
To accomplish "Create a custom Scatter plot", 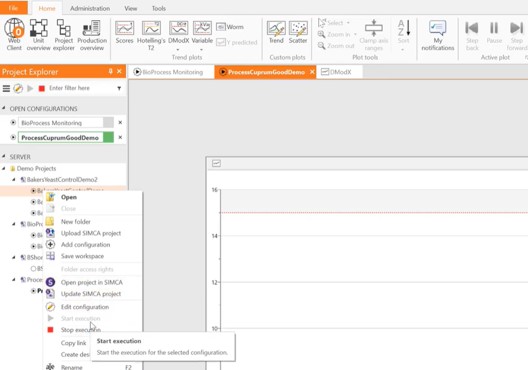I will point(298,32).
